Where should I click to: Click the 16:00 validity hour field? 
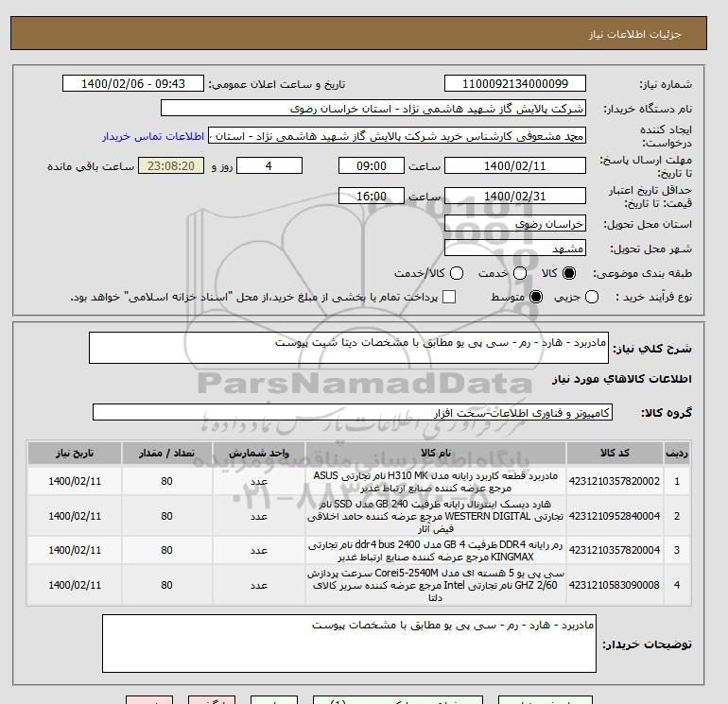373,196
